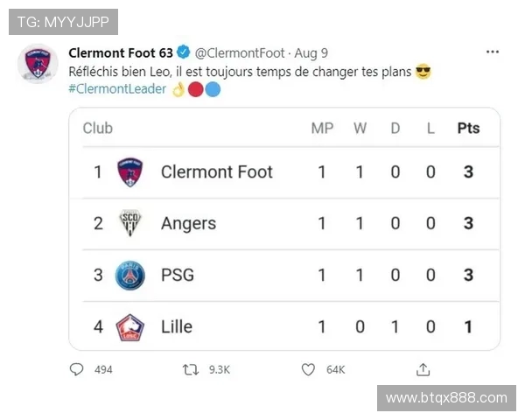The height and width of the screenshot is (420, 525).
Task: Click the Clermont Foot 63 profile avatar
Action: point(38,64)
